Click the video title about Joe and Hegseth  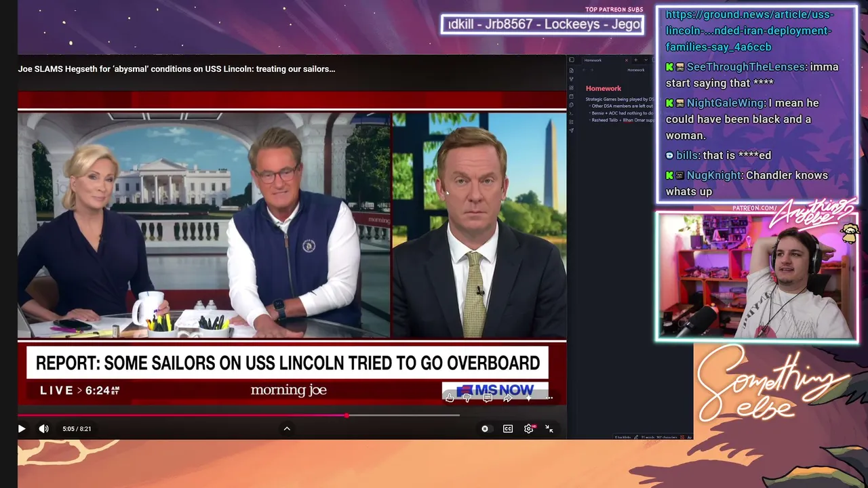click(x=176, y=68)
